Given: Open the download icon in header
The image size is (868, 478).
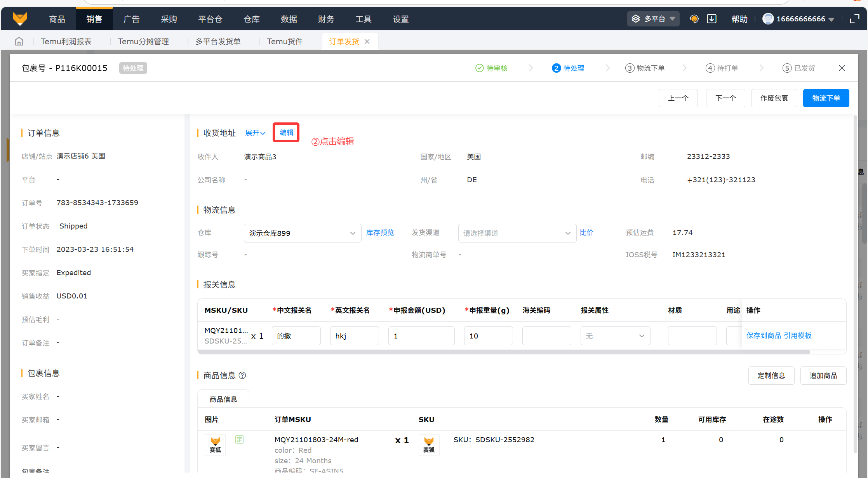Looking at the screenshot, I should pos(711,19).
